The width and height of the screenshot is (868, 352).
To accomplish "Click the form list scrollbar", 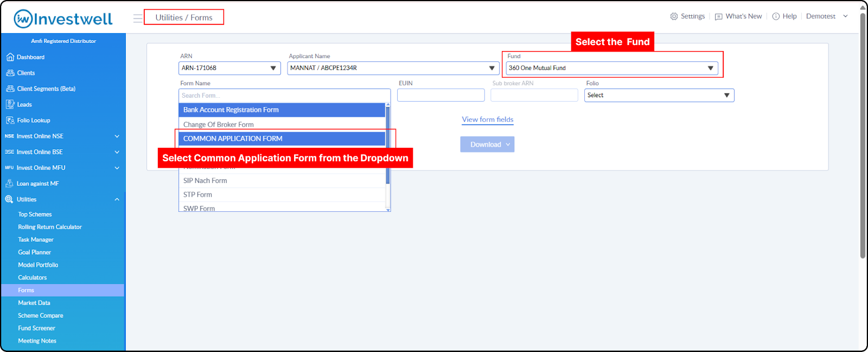I will coord(388,145).
